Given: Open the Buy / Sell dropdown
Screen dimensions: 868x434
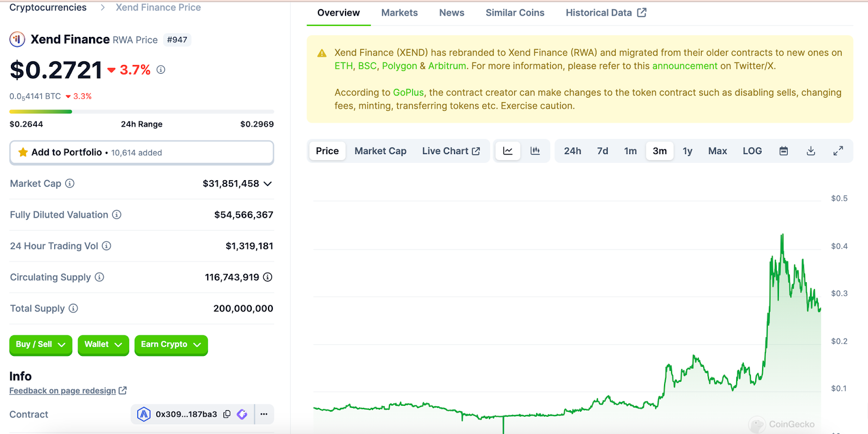Looking at the screenshot, I should (x=41, y=345).
